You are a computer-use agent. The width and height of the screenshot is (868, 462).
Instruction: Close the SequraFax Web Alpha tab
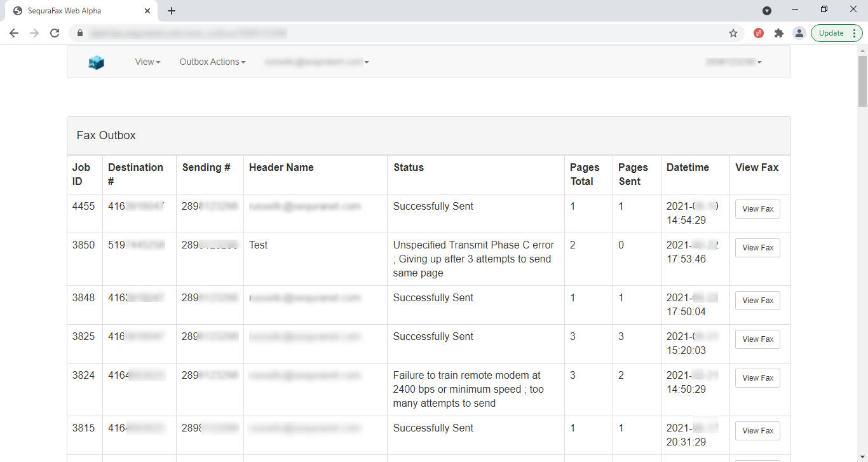(147, 11)
